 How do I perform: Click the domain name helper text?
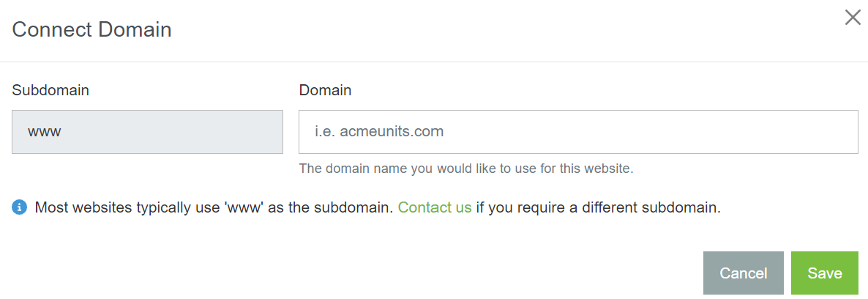pyautogui.click(x=466, y=168)
